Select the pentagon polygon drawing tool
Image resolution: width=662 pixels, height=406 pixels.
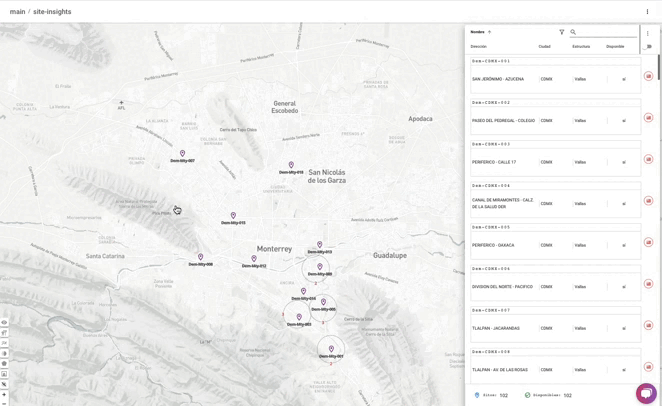tap(4, 363)
